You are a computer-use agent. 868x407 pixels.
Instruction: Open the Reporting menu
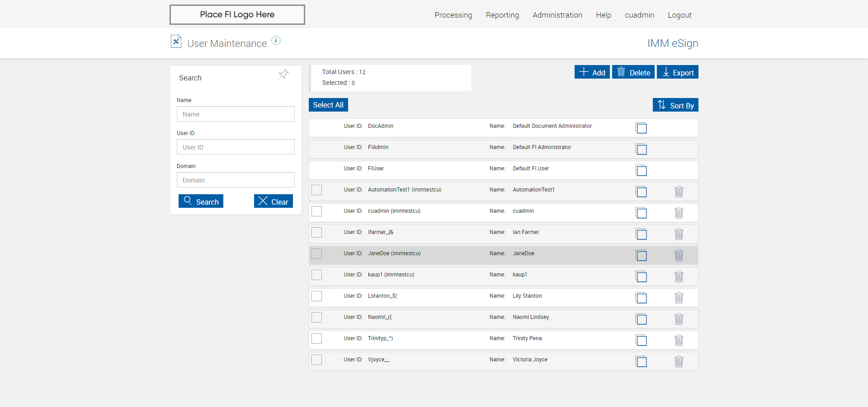click(502, 15)
